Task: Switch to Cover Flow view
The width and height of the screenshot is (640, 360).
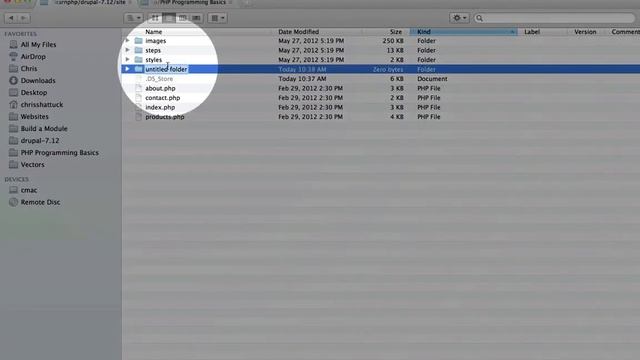Action: tap(196, 18)
